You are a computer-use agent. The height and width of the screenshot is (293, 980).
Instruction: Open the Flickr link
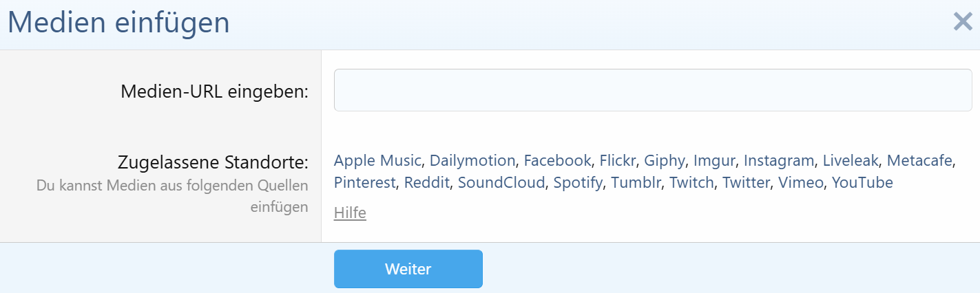pyautogui.click(x=617, y=161)
